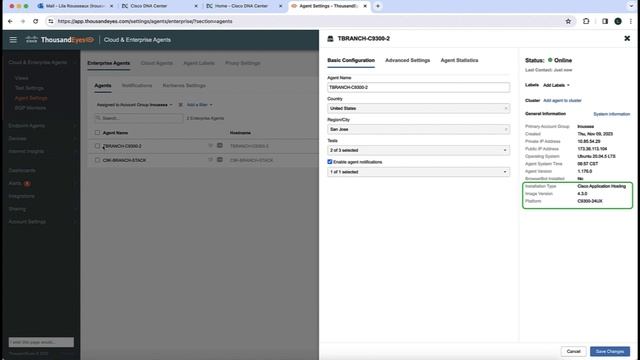640x360 pixels.
Task: Click the Cancel button
Action: pyautogui.click(x=573, y=351)
